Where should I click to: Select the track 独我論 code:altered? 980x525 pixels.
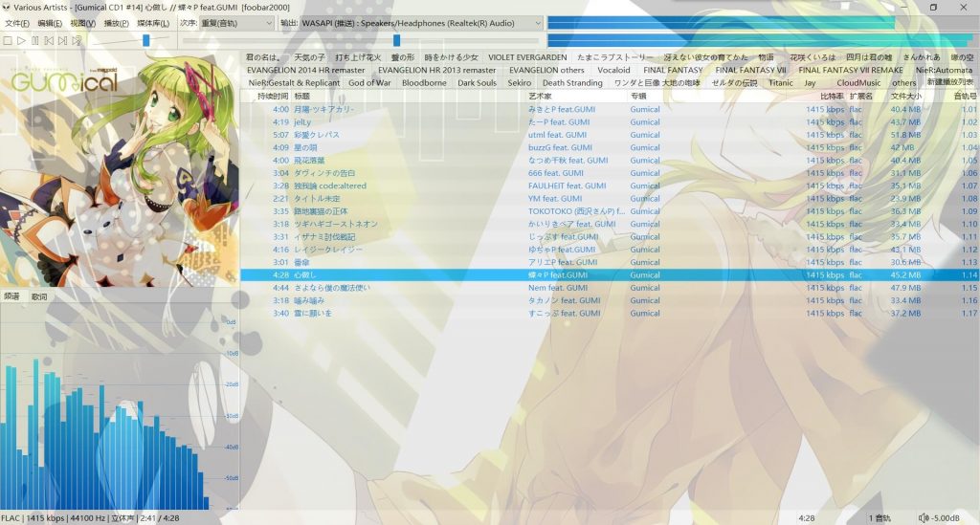coord(610,186)
